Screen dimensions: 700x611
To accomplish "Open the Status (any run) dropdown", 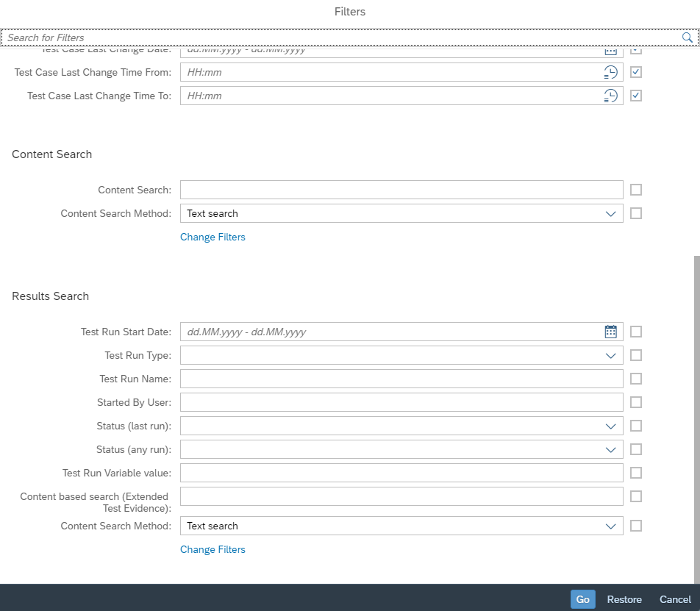I will [610, 449].
